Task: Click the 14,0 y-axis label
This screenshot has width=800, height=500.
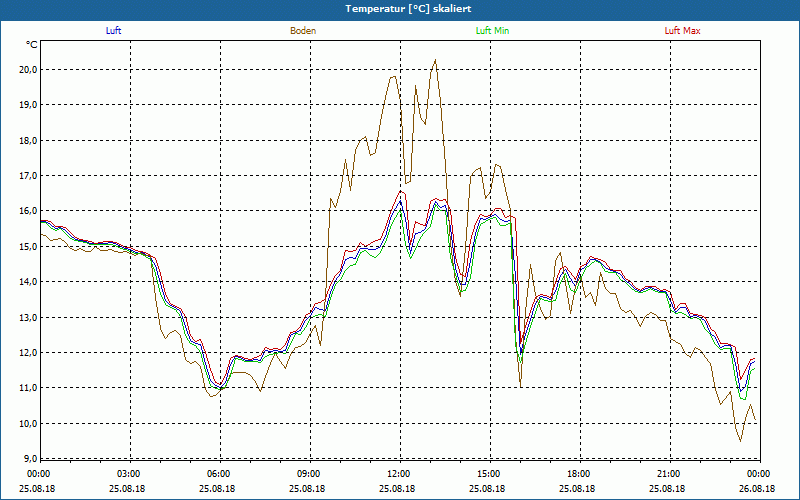Action: (x=28, y=282)
